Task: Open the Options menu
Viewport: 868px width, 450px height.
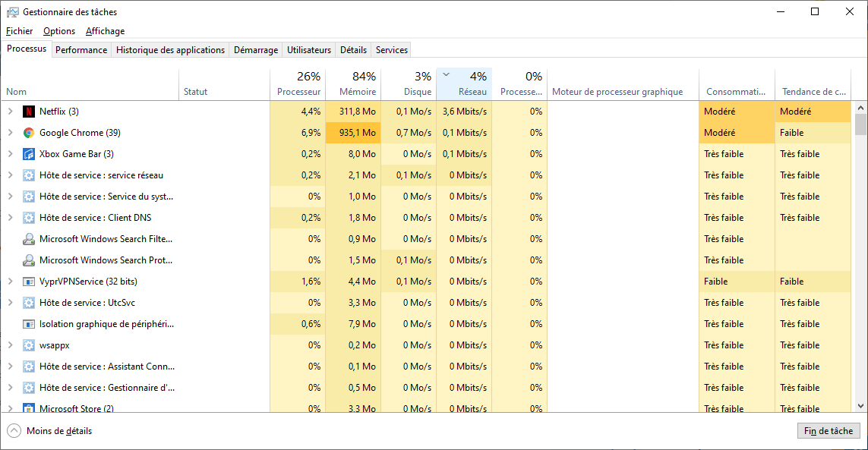Action: click(x=59, y=31)
